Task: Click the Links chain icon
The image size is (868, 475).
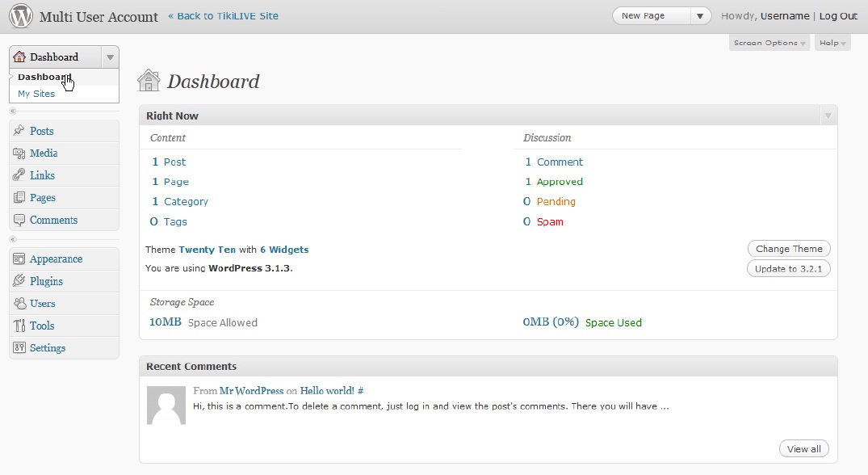Action: tap(19, 175)
